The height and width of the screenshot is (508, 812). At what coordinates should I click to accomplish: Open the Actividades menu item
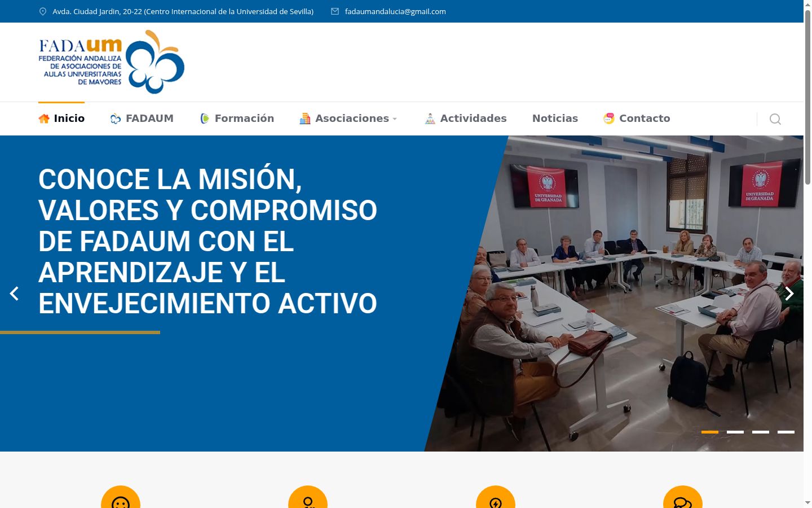point(465,119)
